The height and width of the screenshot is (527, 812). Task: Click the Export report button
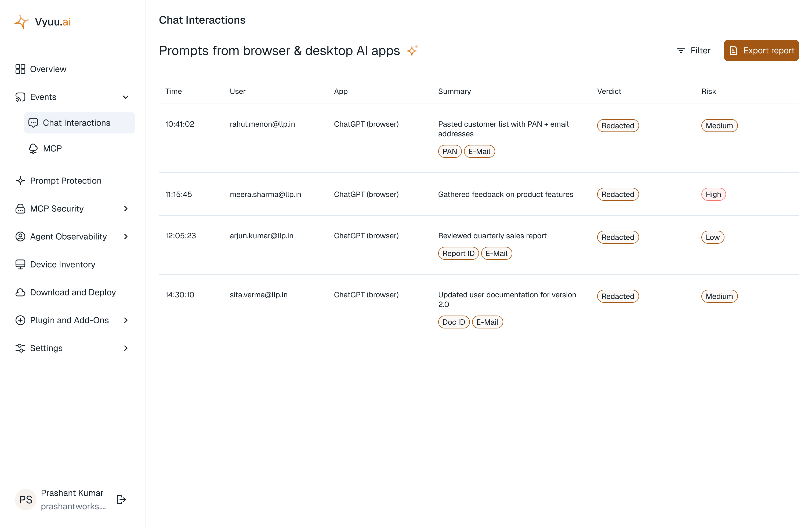[x=761, y=50]
